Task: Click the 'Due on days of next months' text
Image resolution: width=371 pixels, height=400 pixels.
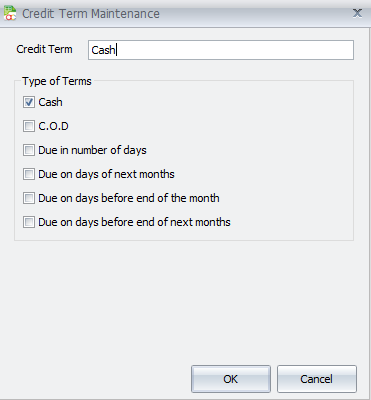Action: point(106,174)
